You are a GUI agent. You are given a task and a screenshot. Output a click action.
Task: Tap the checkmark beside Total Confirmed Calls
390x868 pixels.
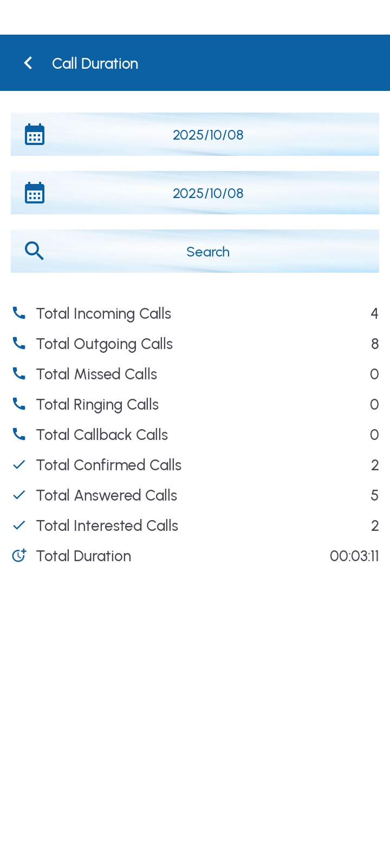click(19, 465)
